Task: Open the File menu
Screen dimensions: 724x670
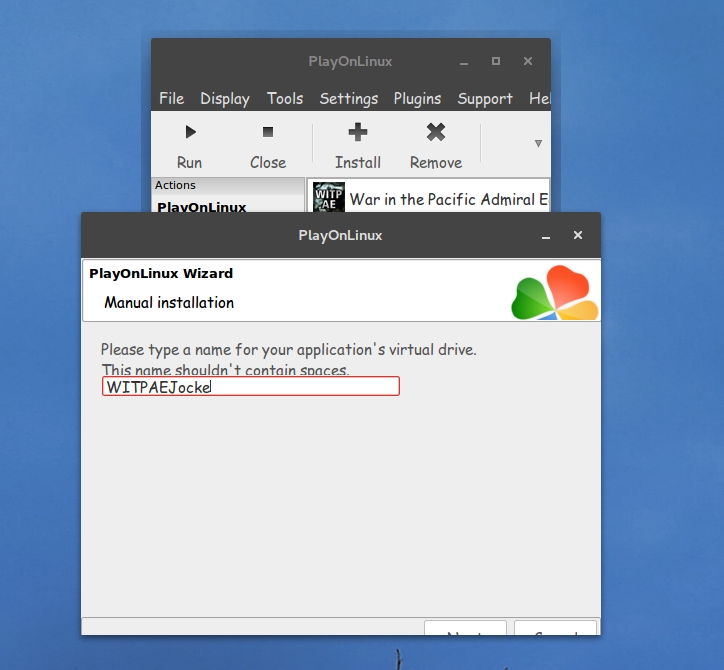Action: tap(171, 98)
